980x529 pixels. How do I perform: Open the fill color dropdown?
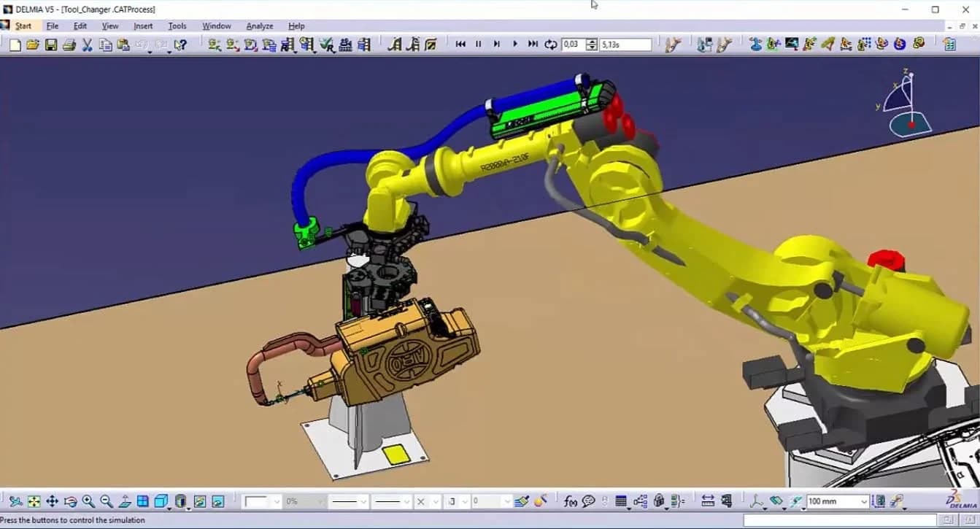pyautogui.click(x=276, y=502)
